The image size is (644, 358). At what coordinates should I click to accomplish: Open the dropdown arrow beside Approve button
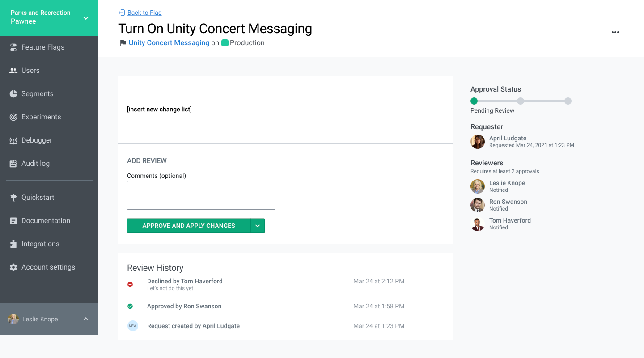(258, 226)
